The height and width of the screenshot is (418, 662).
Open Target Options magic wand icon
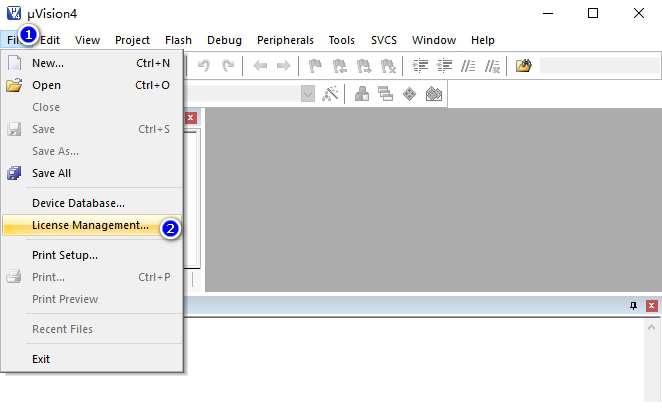[330, 94]
